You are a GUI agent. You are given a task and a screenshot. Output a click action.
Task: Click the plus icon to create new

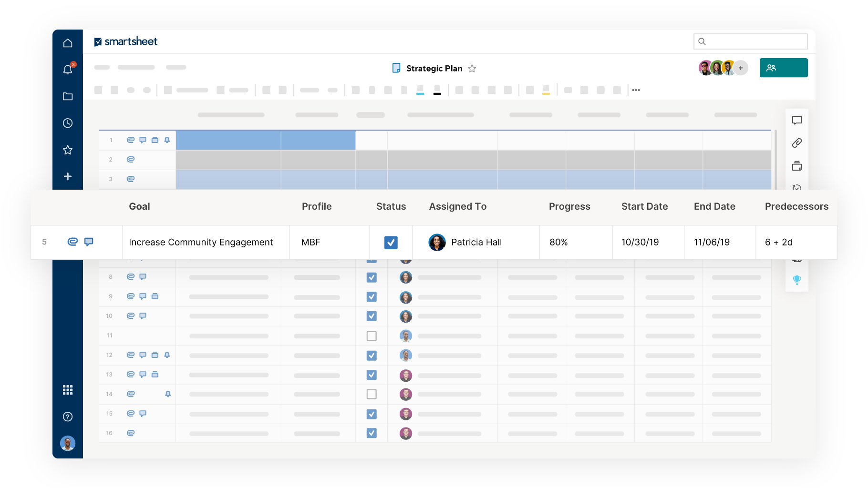(x=68, y=176)
